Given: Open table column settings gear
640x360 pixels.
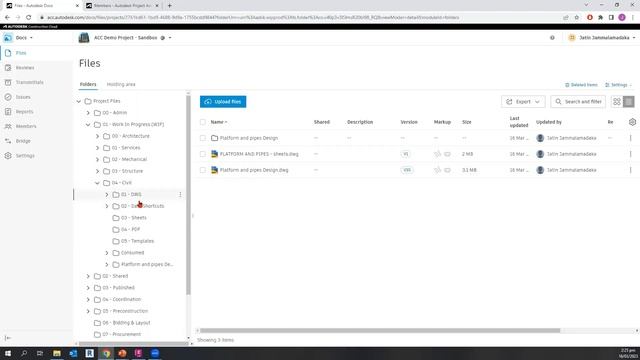Looking at the screenshot, I should pyautogui.click(x=632, y=122).
